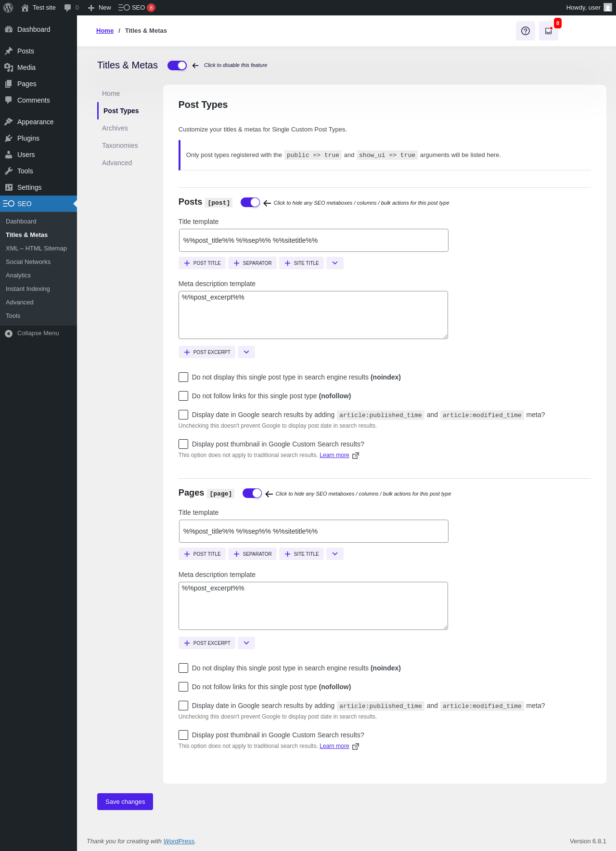This screenshot has height=851, width=616.
Task: Disable the Titles & Metas feature toggle
Action: click(x=177, y=65)
